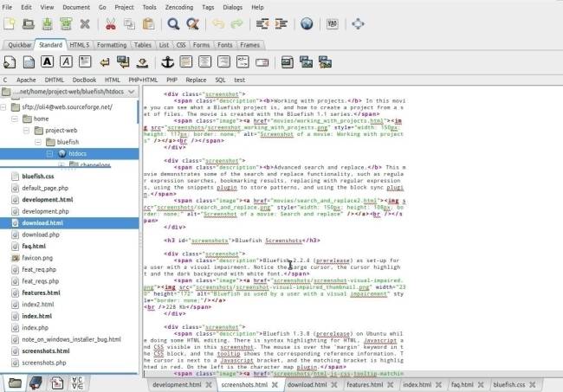563x392 pixels.
Task: Switch to download.html document tab
Action: pyautogui.click(x=307, y=383)
